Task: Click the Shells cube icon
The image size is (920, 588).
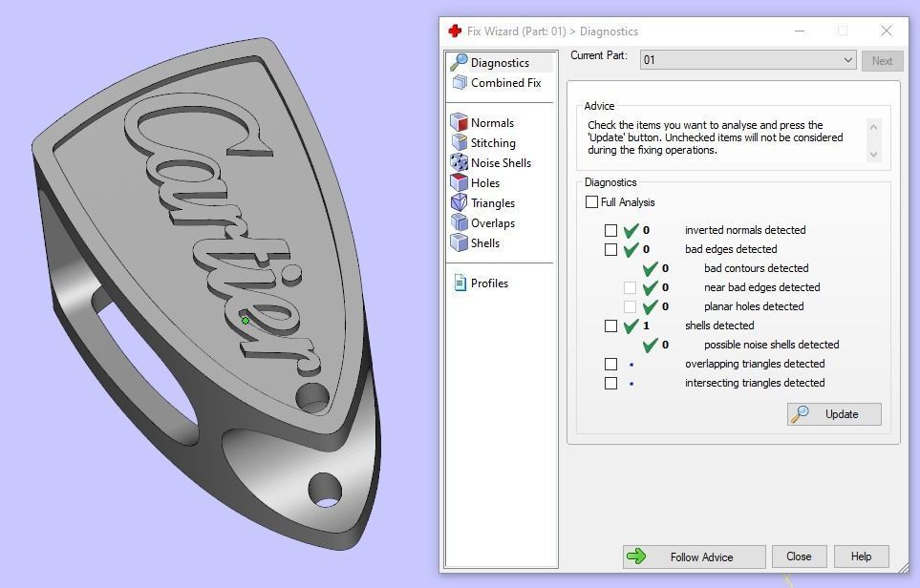Action: coord(459,242)
